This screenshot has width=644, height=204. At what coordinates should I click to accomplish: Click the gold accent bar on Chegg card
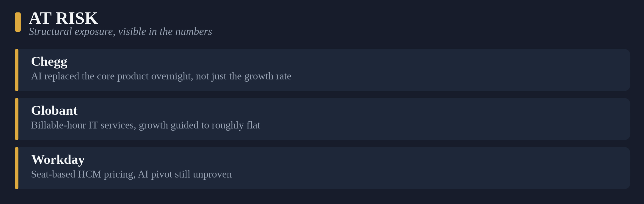pos(17,70)
